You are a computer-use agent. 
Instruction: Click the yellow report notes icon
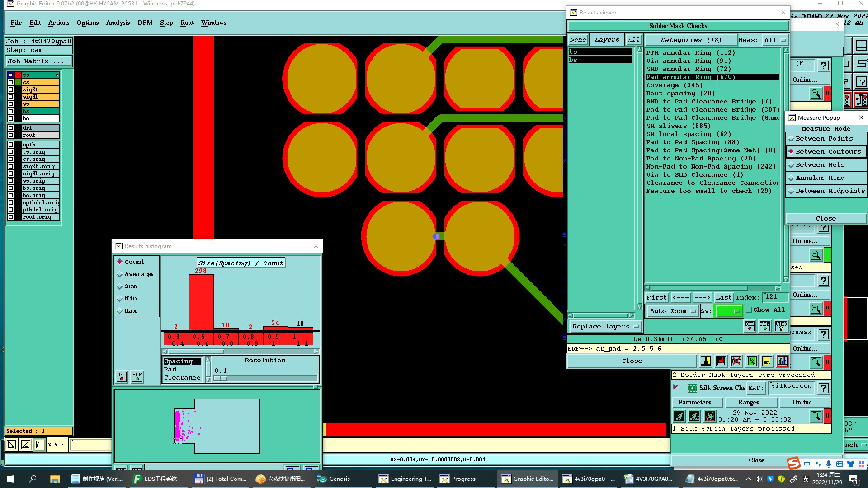[x=767, y=361]
